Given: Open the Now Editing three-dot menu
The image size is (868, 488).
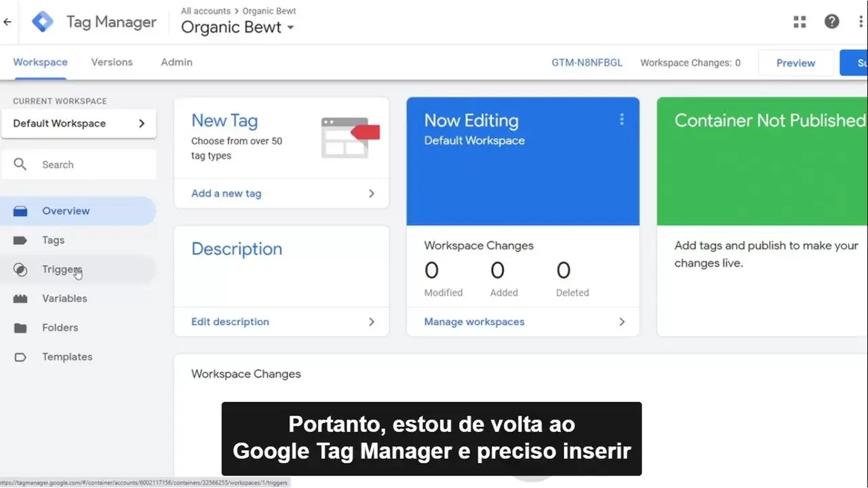Looking at the screenshot, I should (x=621, y=119).
